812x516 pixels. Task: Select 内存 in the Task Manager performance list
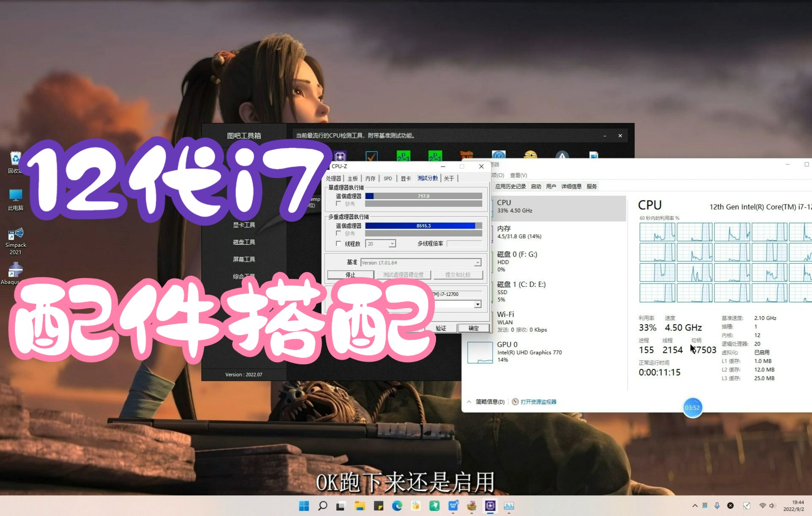558,232
